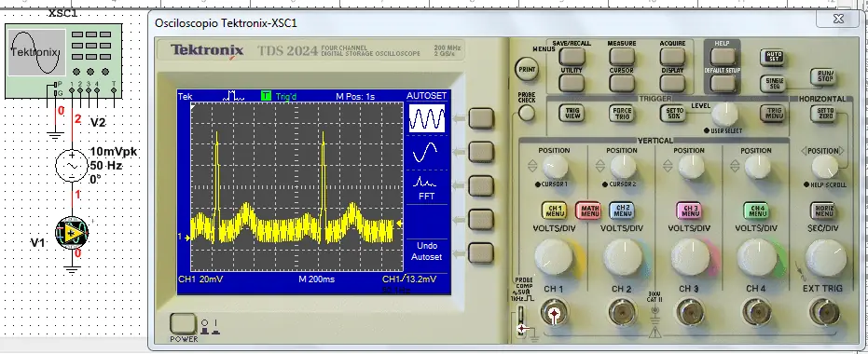Image resolution: width=868 pixels, height=354 pixels.
Task: Click the AUTOSET menu title on screen
Action: (426, 96)
